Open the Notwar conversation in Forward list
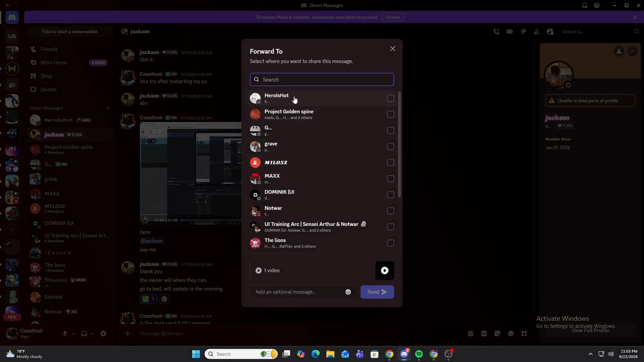The width and height of the screenshot is (644, 362). coord(322,211)
